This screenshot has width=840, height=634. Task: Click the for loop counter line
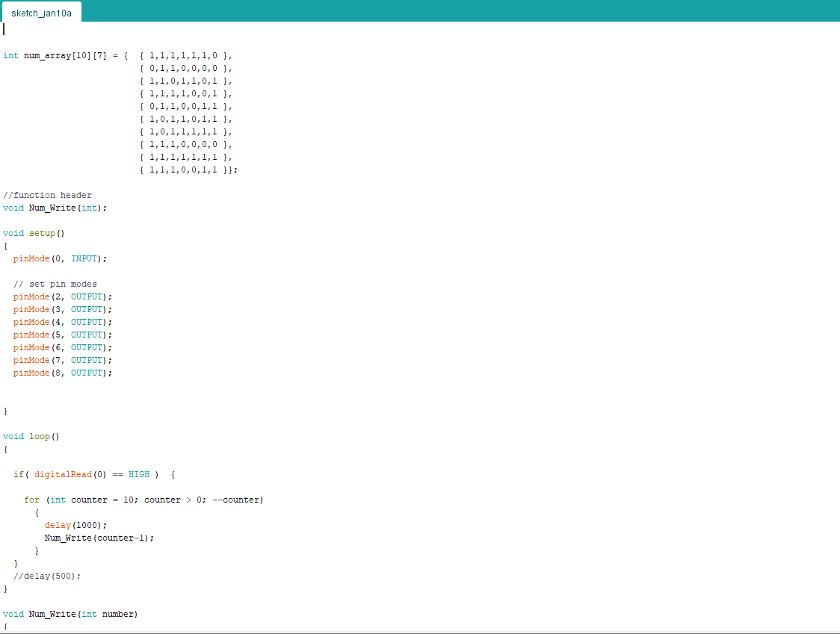pos(143,500)
